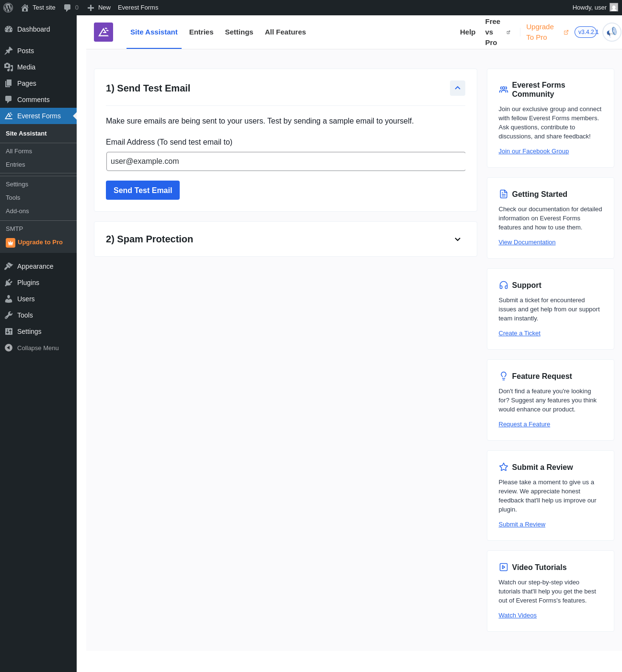Click the comments bubble icon in admin bar

click(x=67, y=8)
